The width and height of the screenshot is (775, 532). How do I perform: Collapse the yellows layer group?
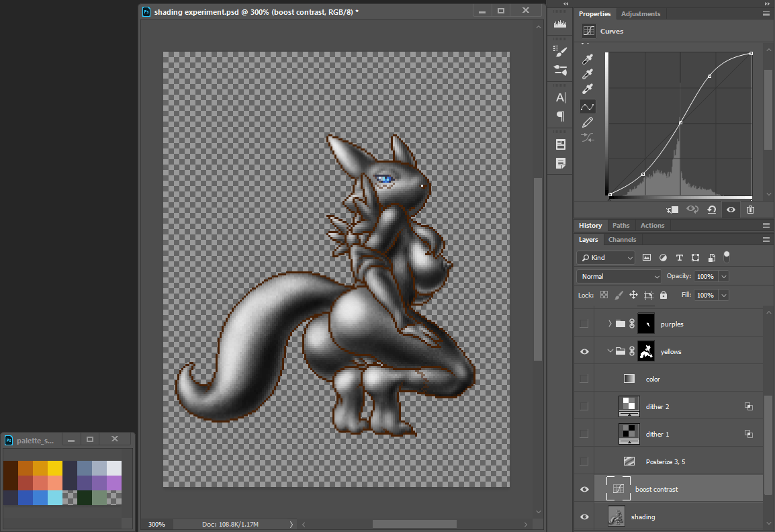click(x=610, y=351)
